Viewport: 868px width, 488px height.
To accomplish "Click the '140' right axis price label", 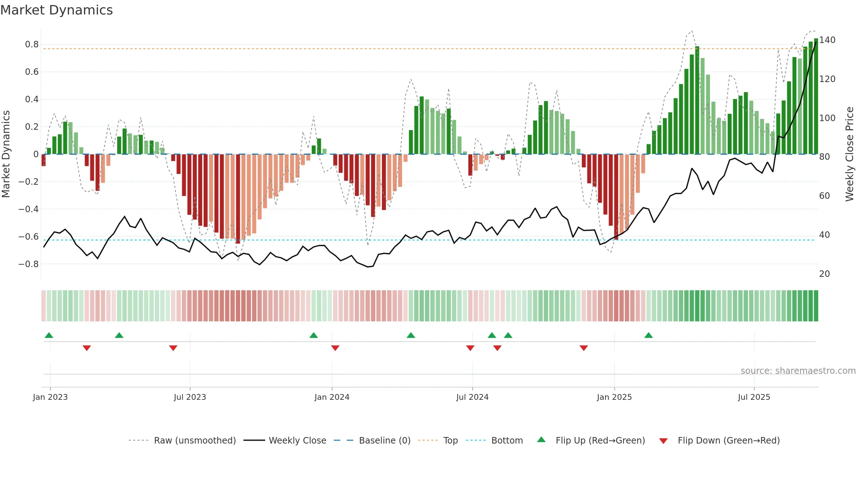I will tap(827, 40).
